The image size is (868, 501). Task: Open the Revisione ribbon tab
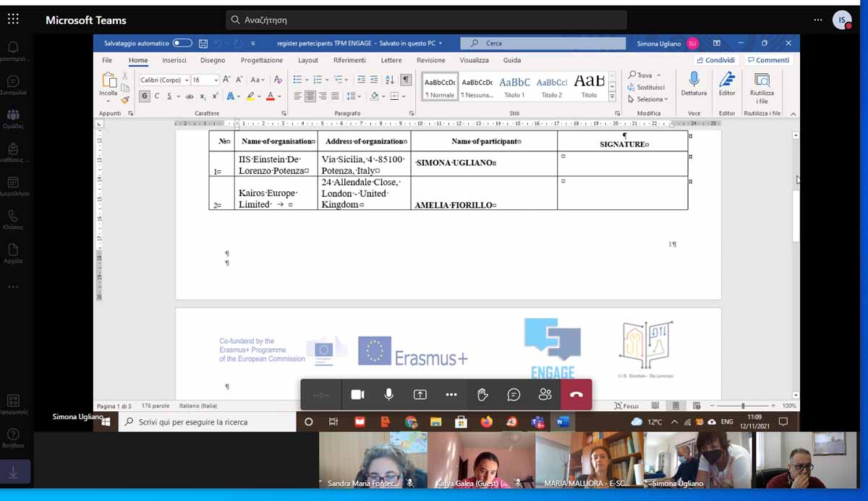point(430,61)
